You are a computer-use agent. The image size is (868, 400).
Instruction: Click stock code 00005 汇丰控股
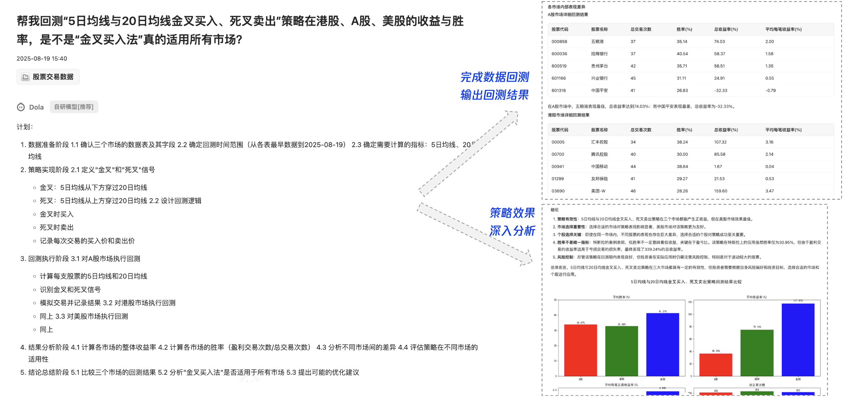(557, 142)
